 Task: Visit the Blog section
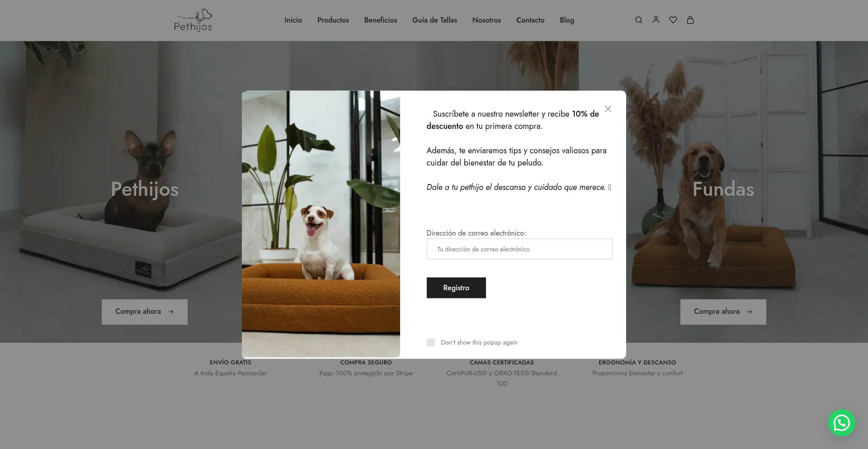(566, 20)
